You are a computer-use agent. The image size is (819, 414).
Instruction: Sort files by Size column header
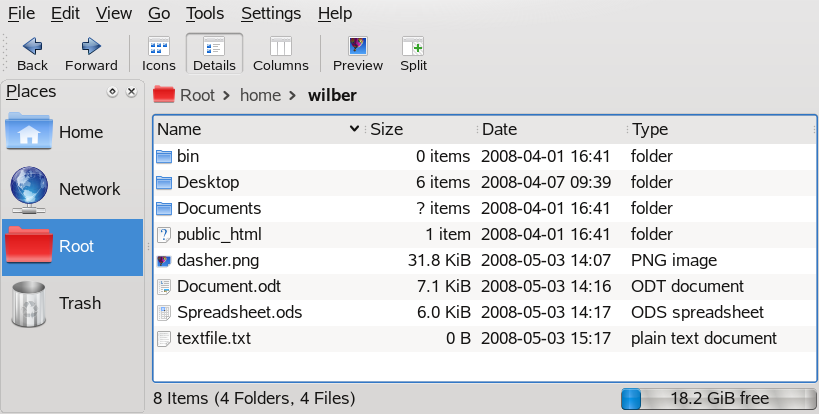(x=387, y=129)
